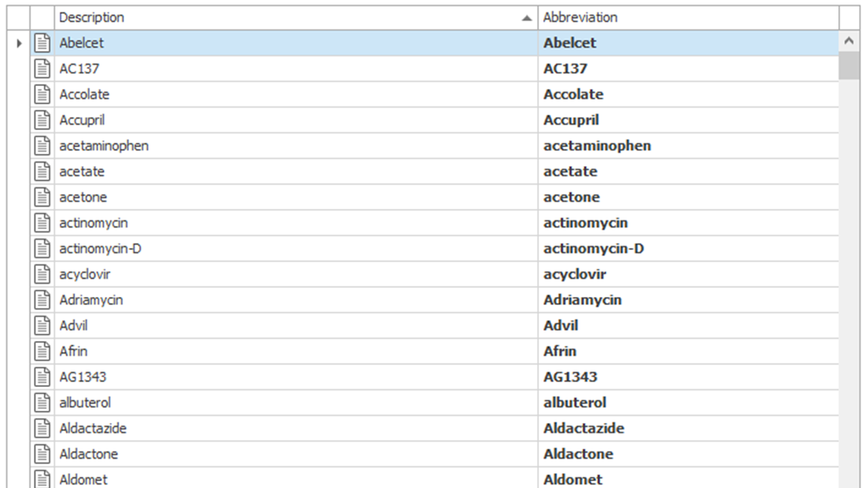868x488 pixels.
Task: Click the albuterol description cell
Action: click(296, 403)
